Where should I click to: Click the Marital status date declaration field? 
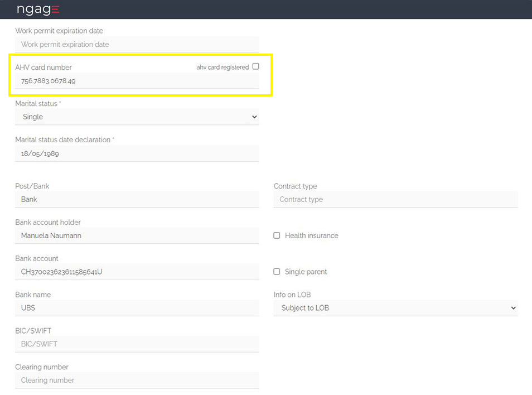tap(137, 153)
